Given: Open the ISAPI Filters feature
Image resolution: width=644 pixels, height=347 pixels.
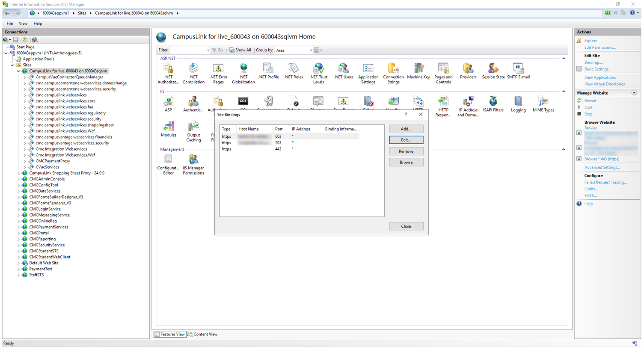Looking at the screenshot, I should [493, 104].
